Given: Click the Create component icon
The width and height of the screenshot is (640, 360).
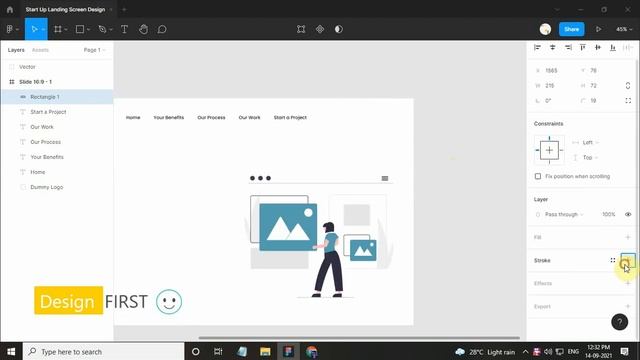Looking at the screenshot, I should 320,29.
